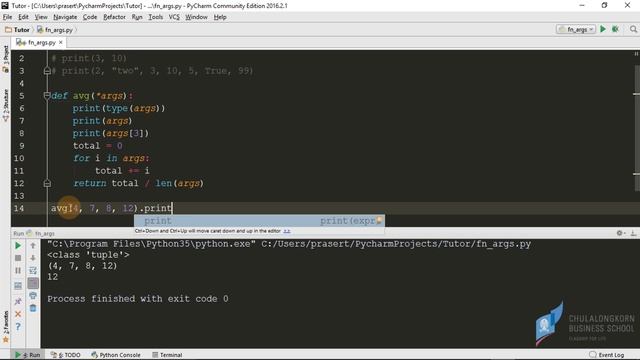
Task: Click the fold marker at line 3 comment
Action: click(x=47, y=71)
